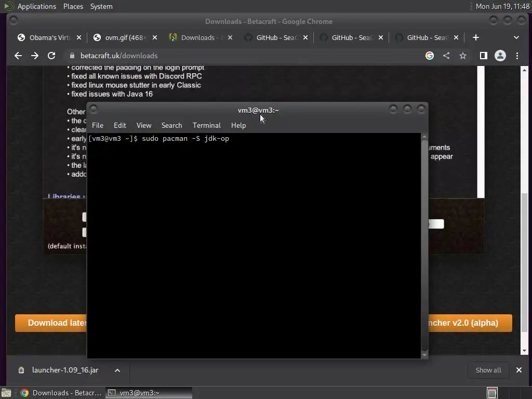
Task: Click the show desktop icon in bottom panel
Action: coord(6,393)
